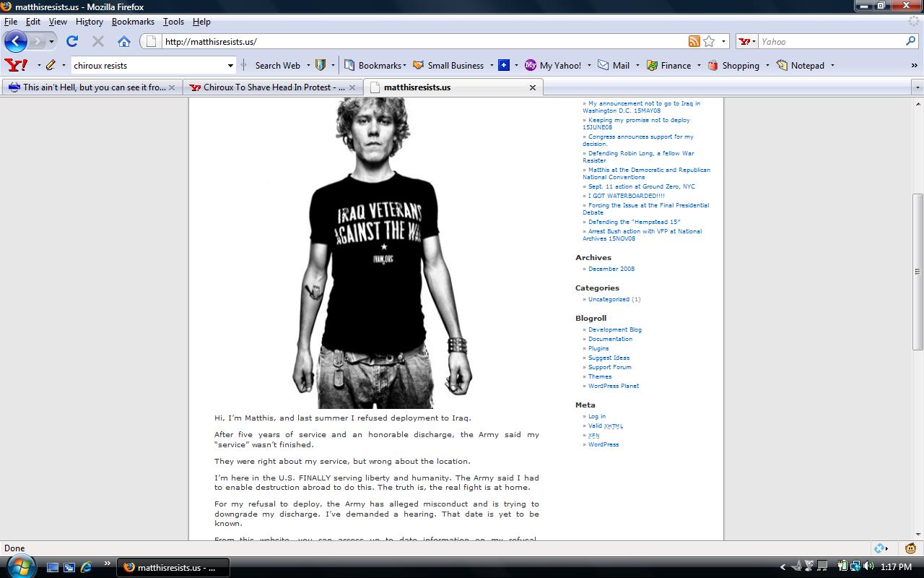
Task: Click the search magnifier in Yahoo search box
Action: click(910, 41)
